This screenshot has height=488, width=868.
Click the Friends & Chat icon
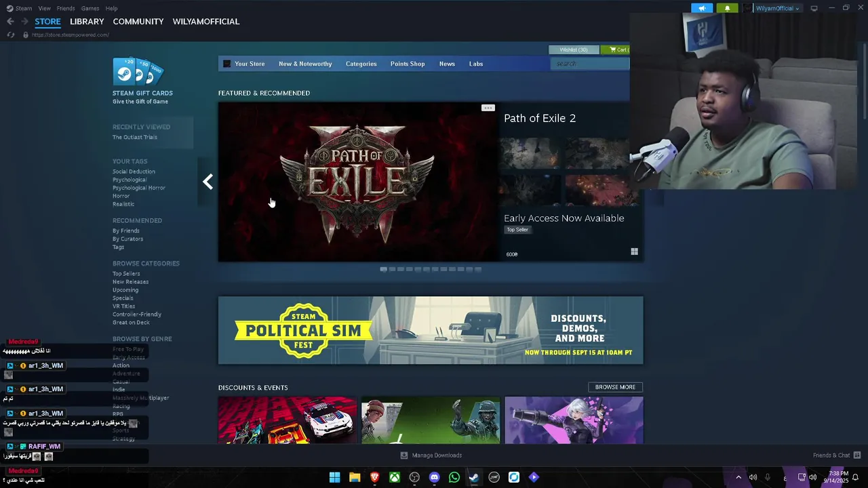[x=856, y=455]
